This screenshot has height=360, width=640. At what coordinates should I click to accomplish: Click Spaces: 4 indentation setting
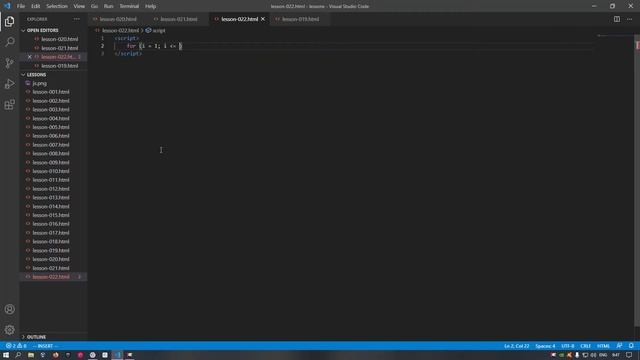(x=545, y=346)
